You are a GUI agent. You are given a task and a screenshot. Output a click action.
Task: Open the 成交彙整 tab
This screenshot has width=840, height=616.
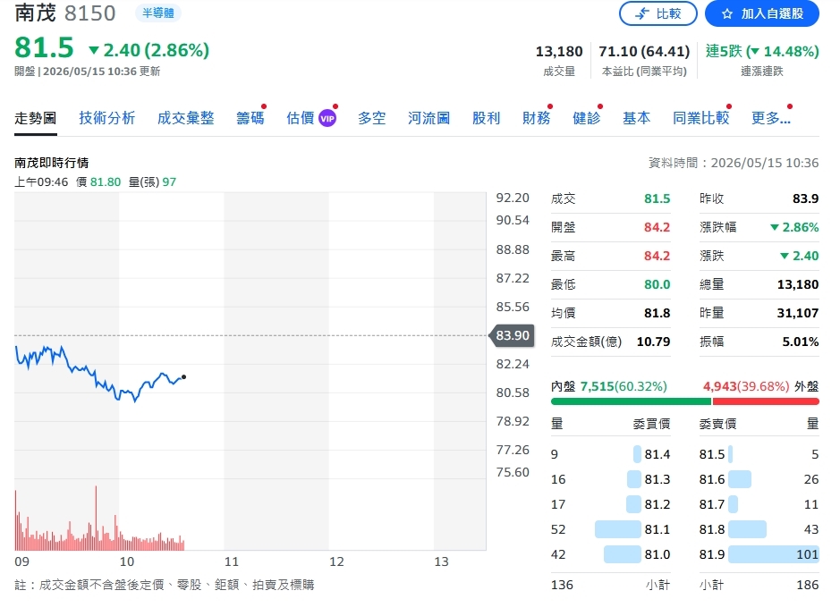coord(186,118)
